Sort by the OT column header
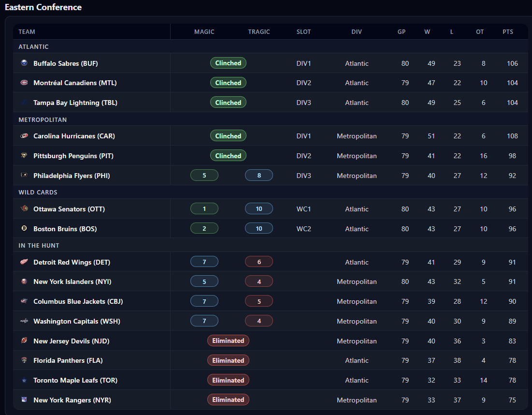The height and width of the screenshot is (415, 532). point(480,31)
